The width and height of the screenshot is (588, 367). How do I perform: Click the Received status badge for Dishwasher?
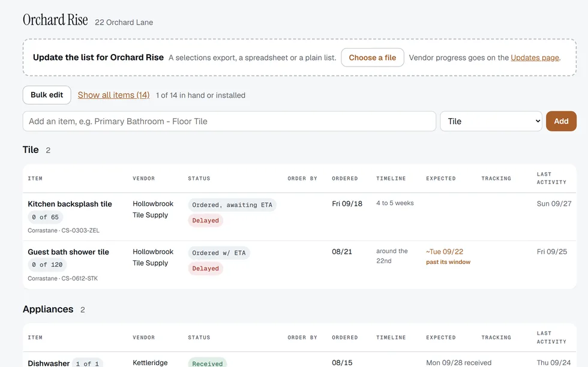click(x=208, y=363)
